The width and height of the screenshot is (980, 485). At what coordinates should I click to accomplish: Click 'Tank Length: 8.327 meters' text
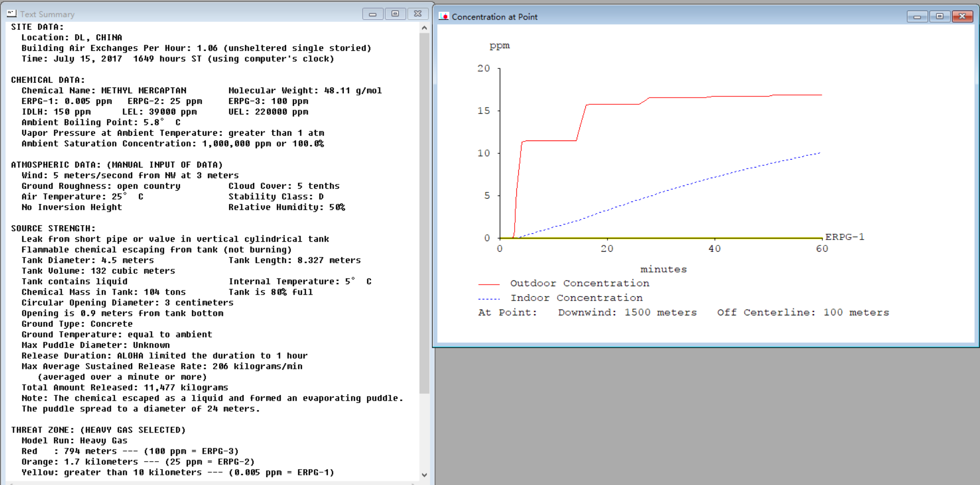(294, 260)
